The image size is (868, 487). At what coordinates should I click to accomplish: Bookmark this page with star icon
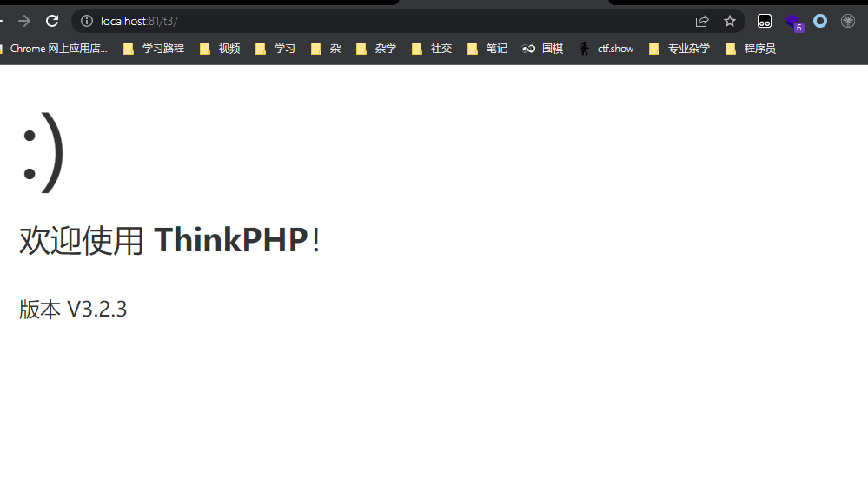pyautogui.click(x=730, y=21)
